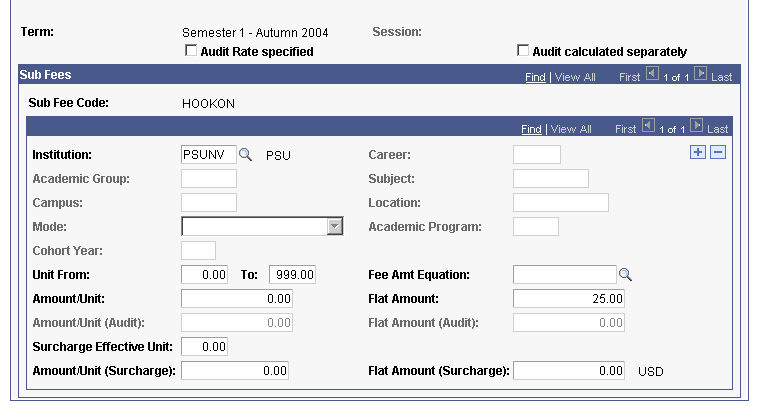Click the PSU institution description text

click(x=279, y=156)
